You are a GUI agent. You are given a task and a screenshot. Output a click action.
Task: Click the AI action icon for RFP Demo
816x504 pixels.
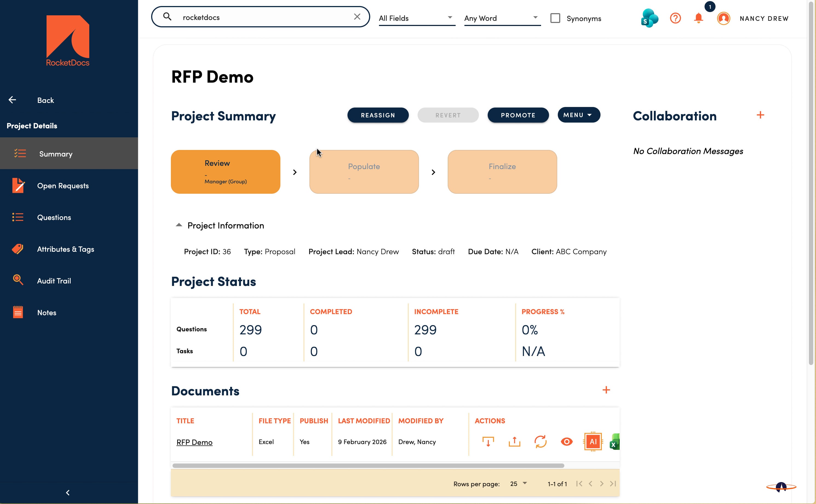(x=593, y=442)
